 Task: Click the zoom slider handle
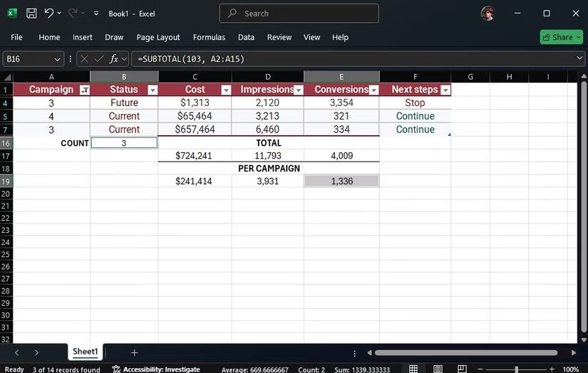517,369
